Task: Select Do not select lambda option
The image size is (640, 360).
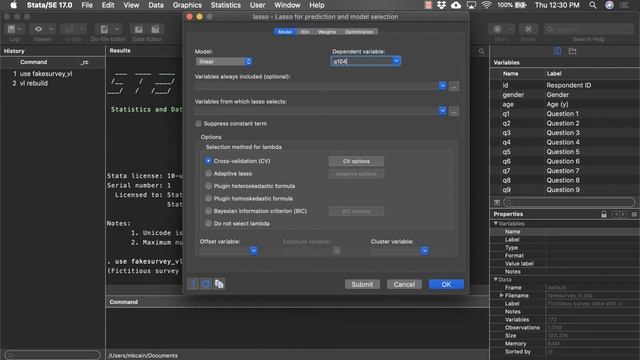Action: pyautogui.click(x=208, y=223)
